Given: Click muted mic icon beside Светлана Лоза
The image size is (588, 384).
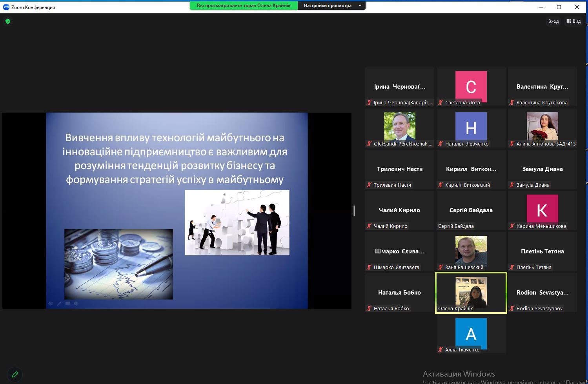Looking at the screenshot, I should [x=441, y=103].
